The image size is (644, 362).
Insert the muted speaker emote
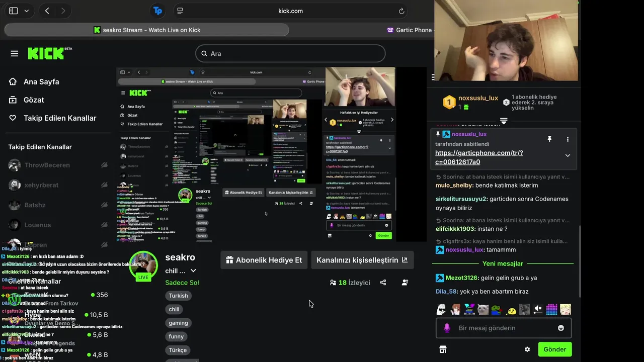(538, 309)
